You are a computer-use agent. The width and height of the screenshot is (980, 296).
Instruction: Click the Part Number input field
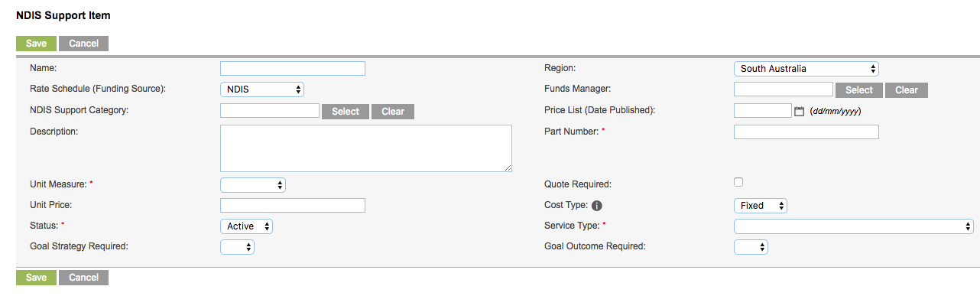pyautogui.click(x=806, y=132)
